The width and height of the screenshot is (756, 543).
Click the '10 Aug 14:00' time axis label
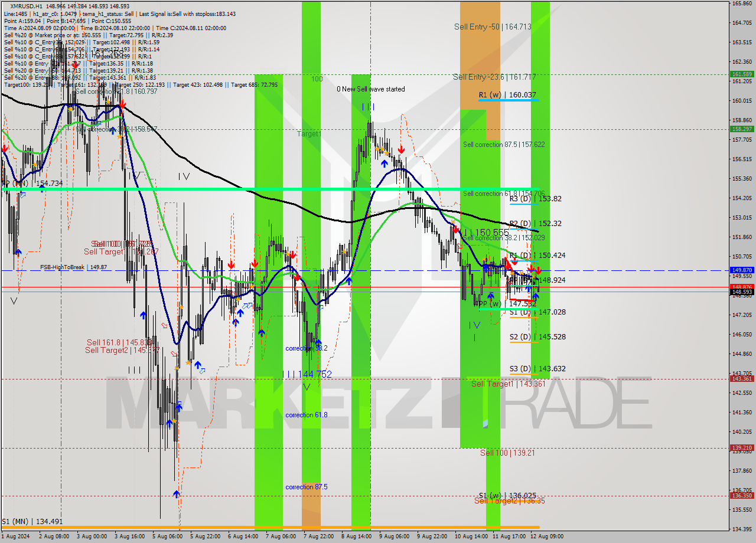pyautogui.click(x=471, y=537)
